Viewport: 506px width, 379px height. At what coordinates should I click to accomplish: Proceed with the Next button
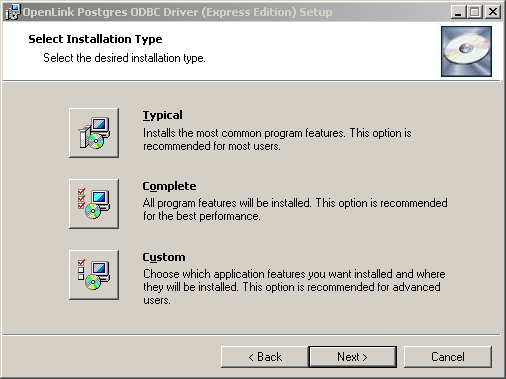click(x=353, y=357)
